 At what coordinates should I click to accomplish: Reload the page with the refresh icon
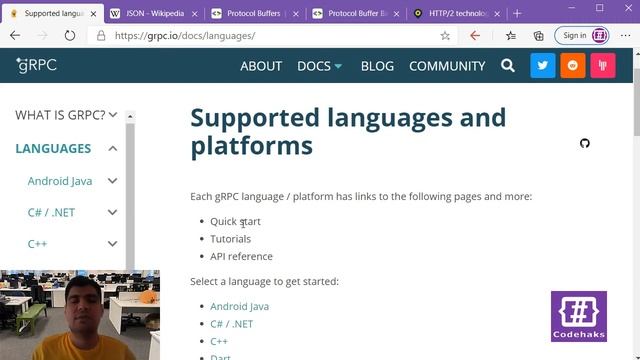point(70,36)
